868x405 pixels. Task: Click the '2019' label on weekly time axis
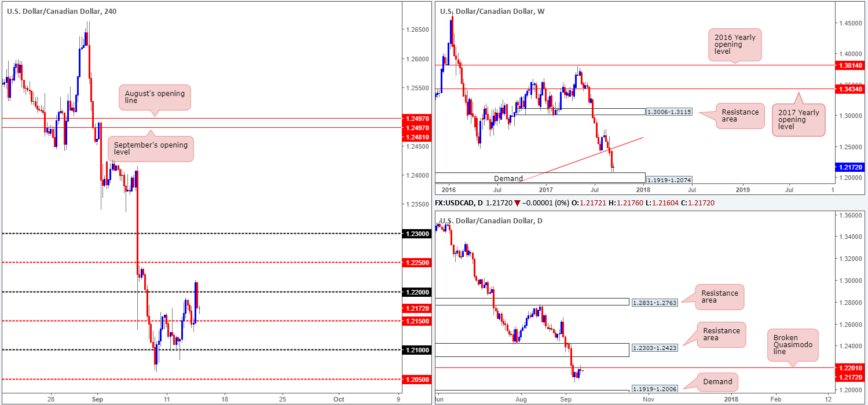click(742, 189)
